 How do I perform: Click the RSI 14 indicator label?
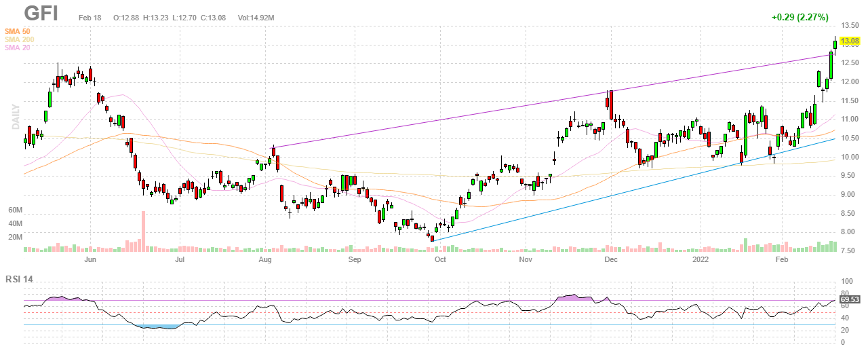click(22, 279)
